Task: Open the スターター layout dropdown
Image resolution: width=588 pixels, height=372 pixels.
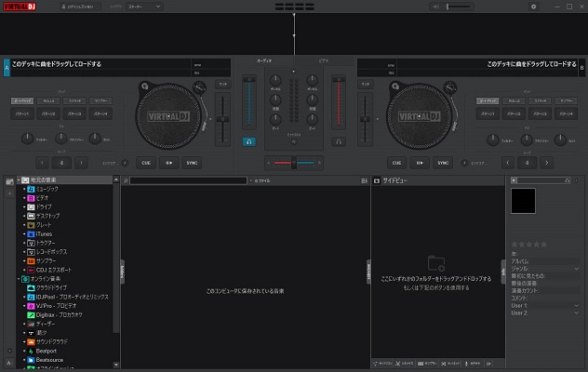Action: point(144,7)
